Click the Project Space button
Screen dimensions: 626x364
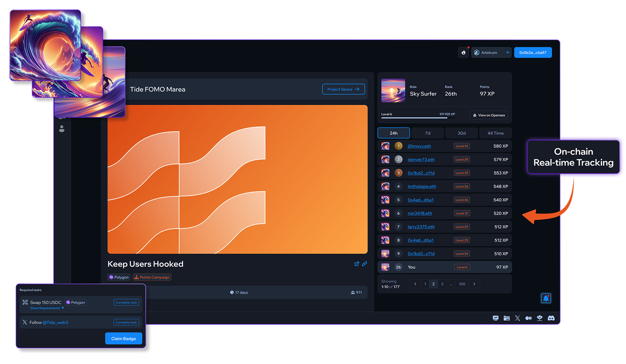[x=343, y=89]
